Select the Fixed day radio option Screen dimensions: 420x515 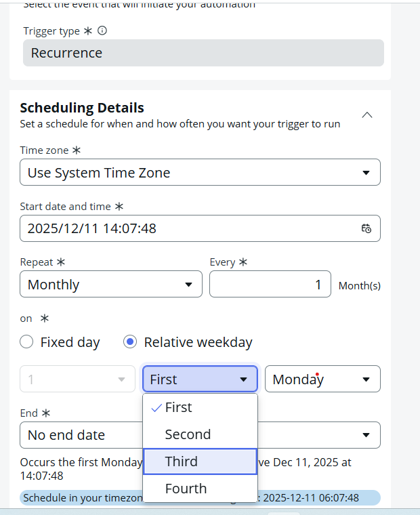[26, 342]
